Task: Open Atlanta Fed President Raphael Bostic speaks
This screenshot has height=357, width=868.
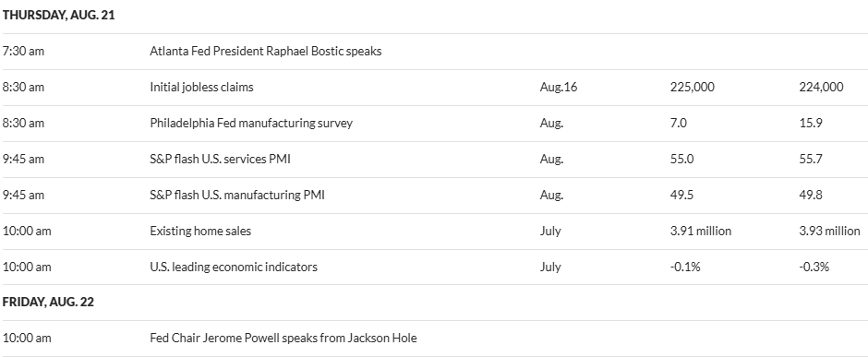Action: [x=266, y=51]
